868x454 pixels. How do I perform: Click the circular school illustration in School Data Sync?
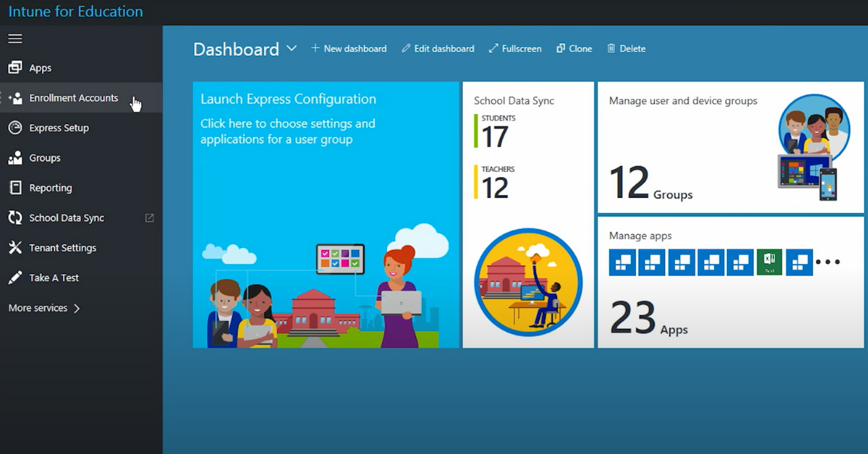(x=528, y=283)
